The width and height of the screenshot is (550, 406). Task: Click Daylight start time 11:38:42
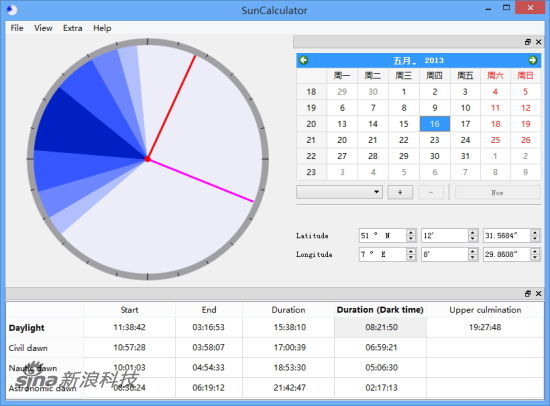[129, 327]
